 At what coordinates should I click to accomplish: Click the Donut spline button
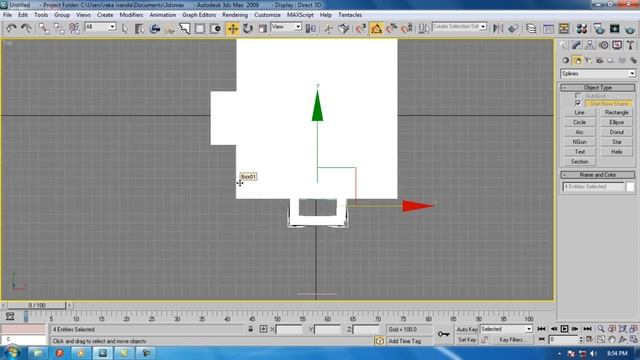pos(616,132)
